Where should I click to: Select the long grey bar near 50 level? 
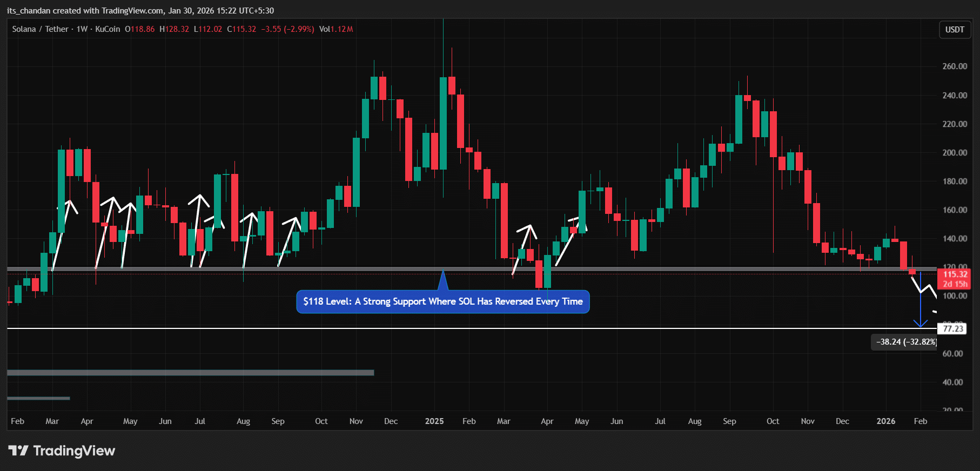tap(190, 373)
